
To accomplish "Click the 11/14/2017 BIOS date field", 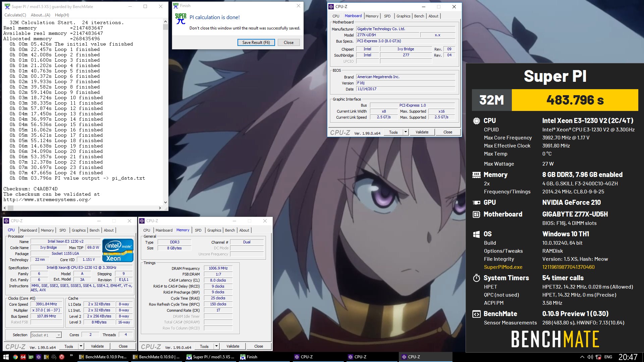I will pos(406,89).
